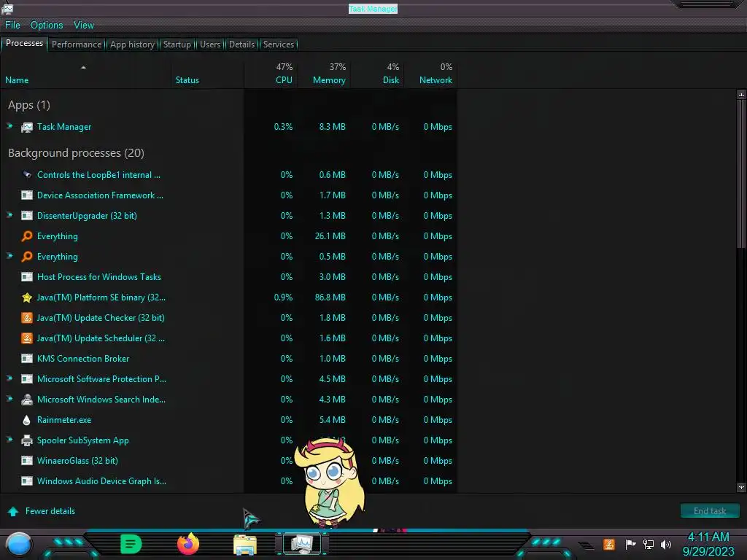Click the Host Process for Windows Tasks icon
747x560 pixels.
[27, 277]
